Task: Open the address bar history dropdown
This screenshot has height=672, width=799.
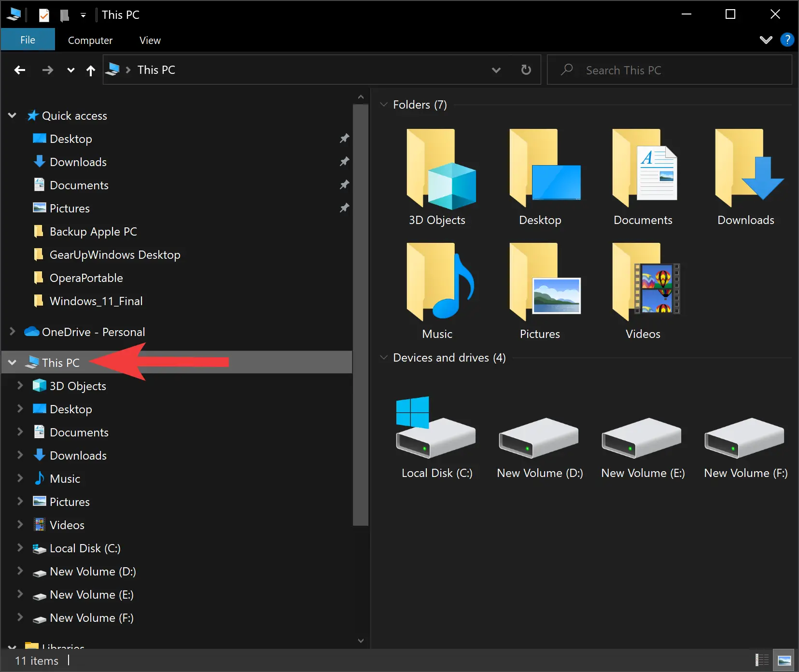Action: coord(497,70)
